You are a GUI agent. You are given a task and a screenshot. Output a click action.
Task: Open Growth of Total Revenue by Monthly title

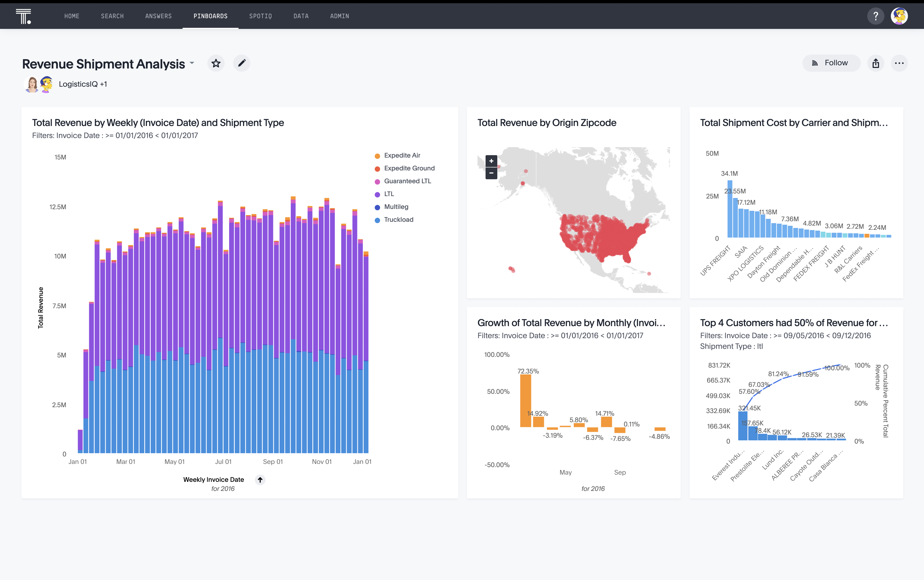pos(571,323)
